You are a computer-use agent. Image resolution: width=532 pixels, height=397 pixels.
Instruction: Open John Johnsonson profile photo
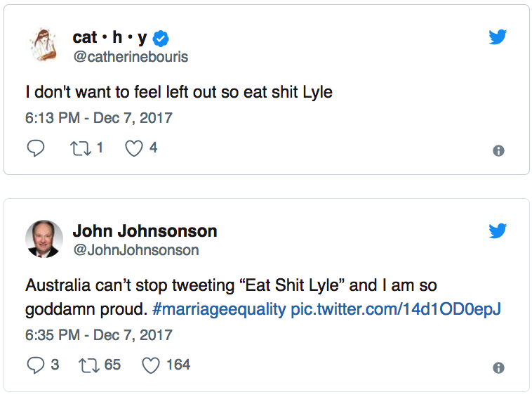pyautogui.click(x=45, y=240)
